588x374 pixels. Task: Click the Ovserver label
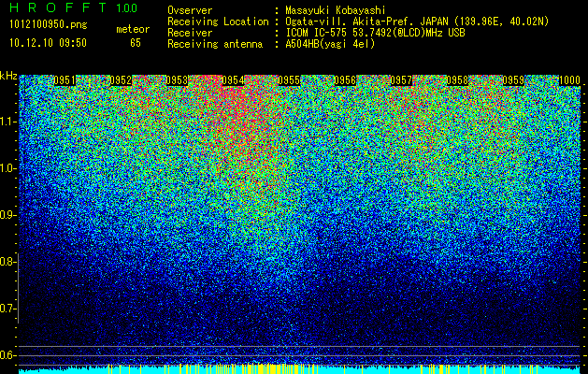tap(190, 10)
